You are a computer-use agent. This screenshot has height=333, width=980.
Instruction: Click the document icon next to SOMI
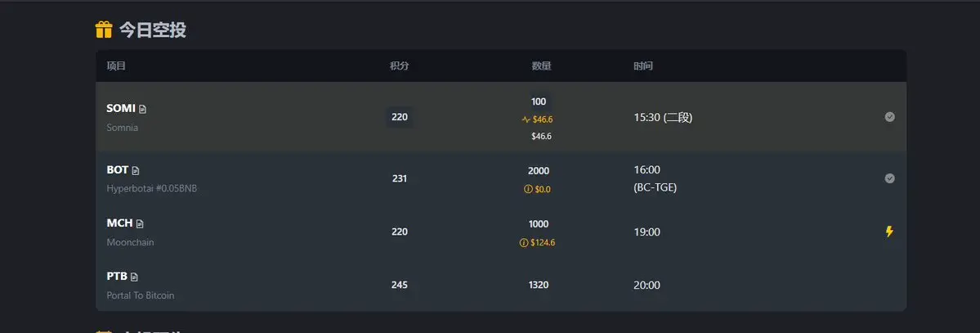pyautogui.click(x=142, y=109)
